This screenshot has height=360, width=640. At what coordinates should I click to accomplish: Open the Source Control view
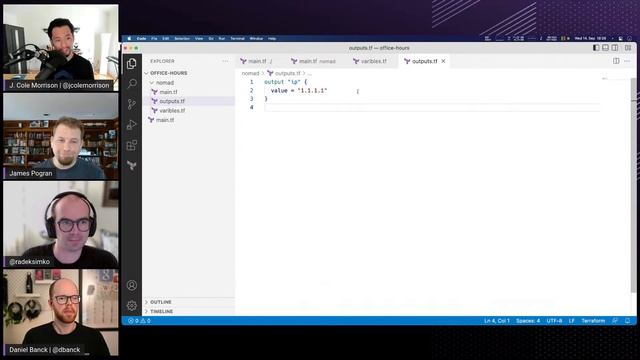131,104
